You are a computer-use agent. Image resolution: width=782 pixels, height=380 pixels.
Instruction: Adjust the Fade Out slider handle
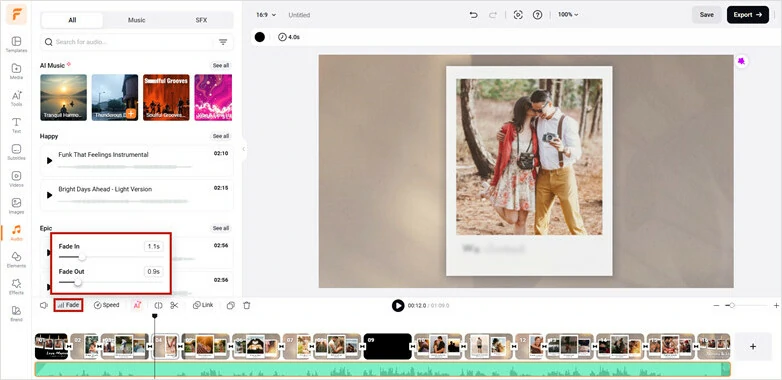78,282
